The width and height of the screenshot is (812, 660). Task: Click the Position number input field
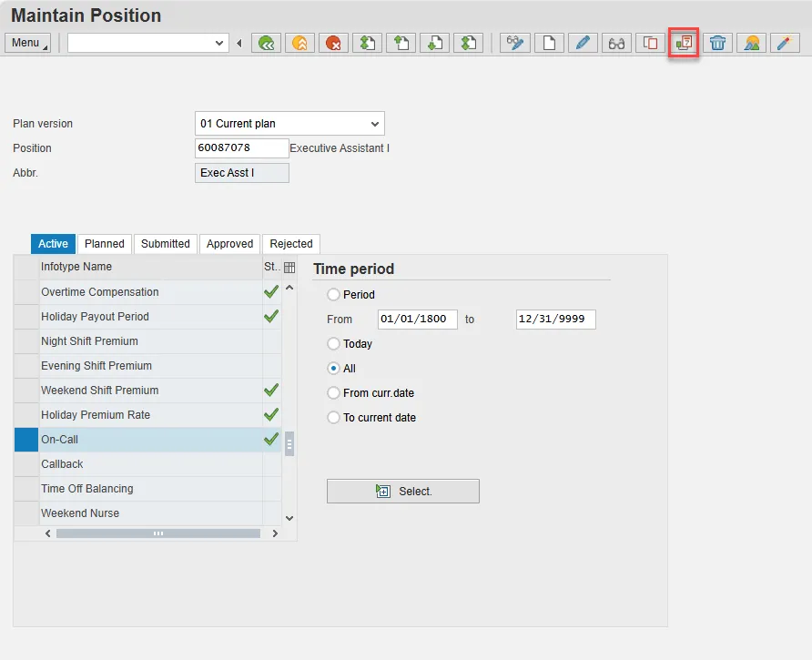pyautogui.click(x=241, y=148)
